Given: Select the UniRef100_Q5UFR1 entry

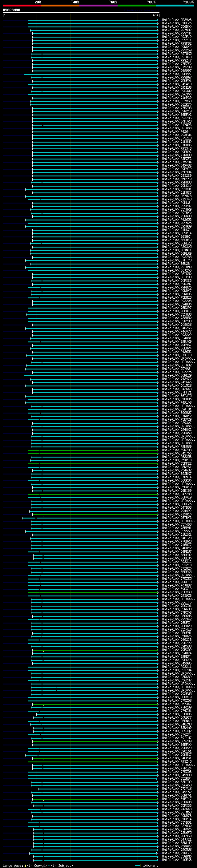Looking at the screenshot, I should click(x=177, y=81).
